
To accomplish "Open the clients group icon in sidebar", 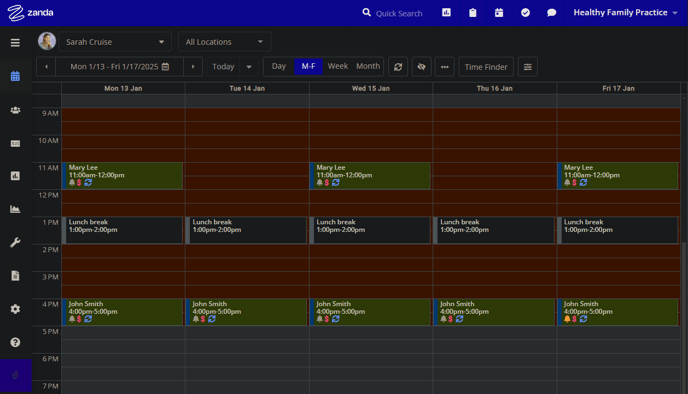I will 15,110.
